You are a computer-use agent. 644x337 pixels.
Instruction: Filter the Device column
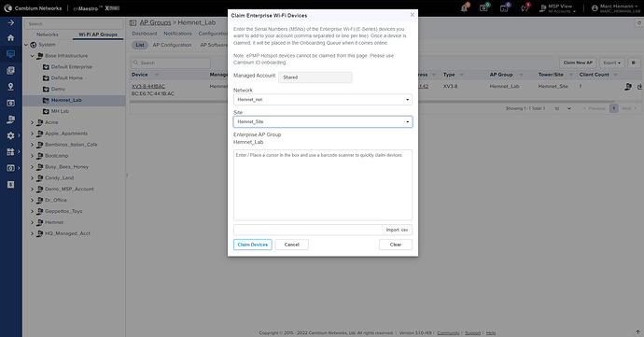coord(157,75)
